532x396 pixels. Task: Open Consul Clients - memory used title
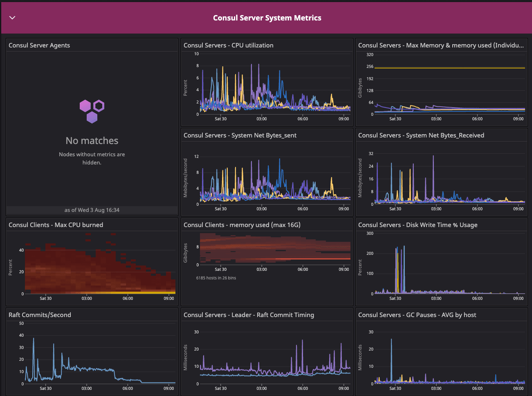[x=242, y=225]
